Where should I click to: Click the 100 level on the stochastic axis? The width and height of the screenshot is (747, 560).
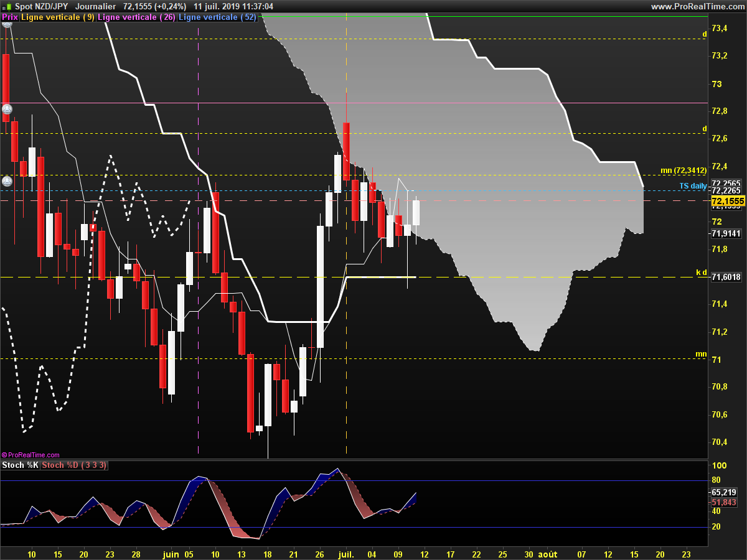click(x=721, y=465)
